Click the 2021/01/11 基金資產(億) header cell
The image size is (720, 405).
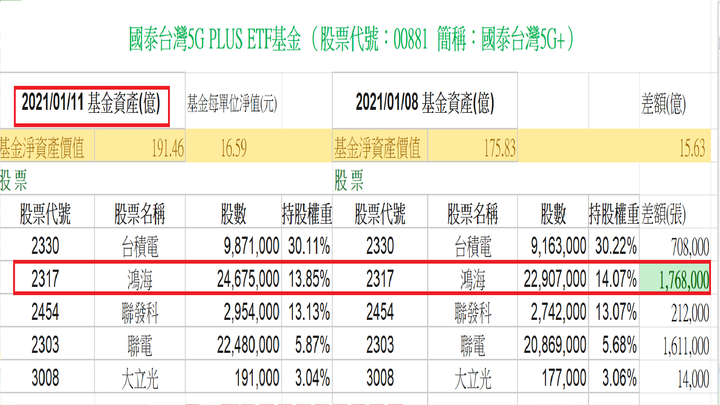[91, 103]
